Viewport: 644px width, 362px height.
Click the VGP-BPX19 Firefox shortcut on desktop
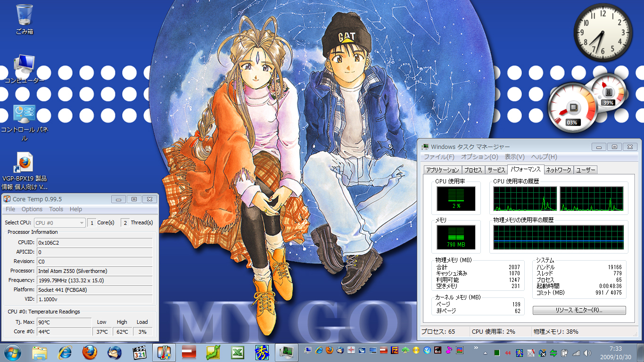(25, 163)
